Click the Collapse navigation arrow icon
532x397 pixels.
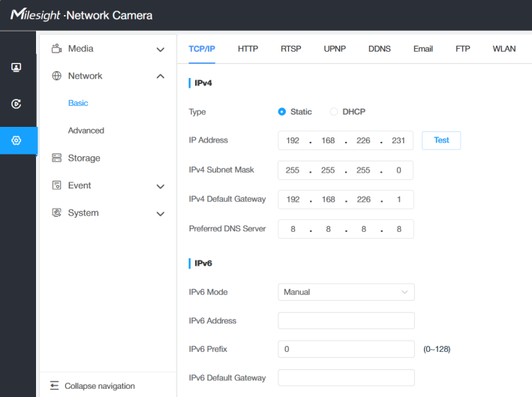tap(54, 386)
